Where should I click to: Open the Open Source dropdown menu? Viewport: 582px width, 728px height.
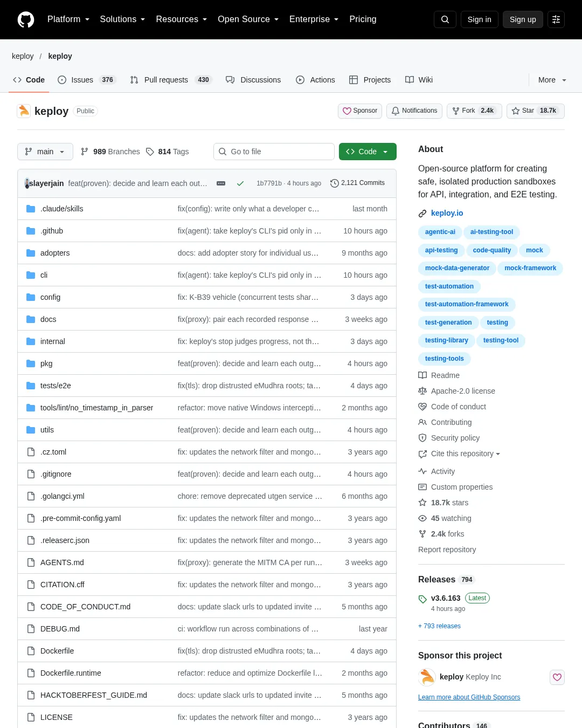(x=248, y=19)
